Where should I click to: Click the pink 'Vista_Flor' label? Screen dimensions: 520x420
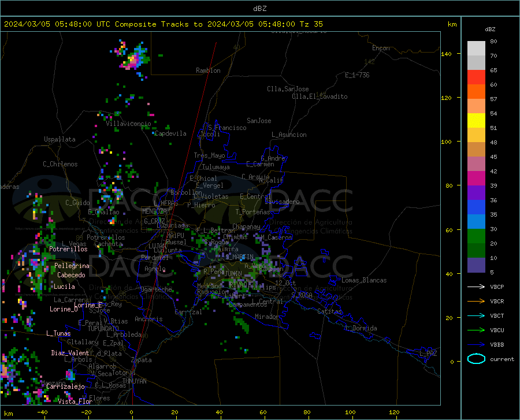(x=75, y=402)
